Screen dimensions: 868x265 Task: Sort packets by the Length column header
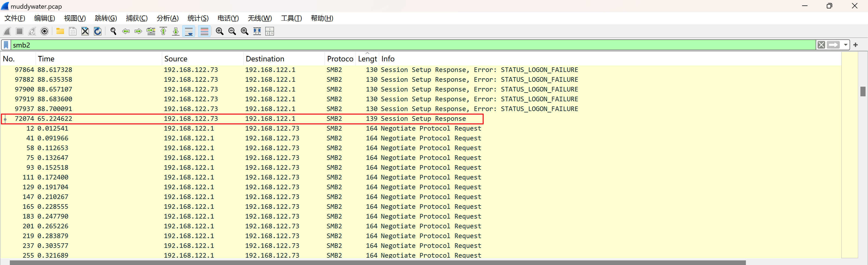click(367, 59)
